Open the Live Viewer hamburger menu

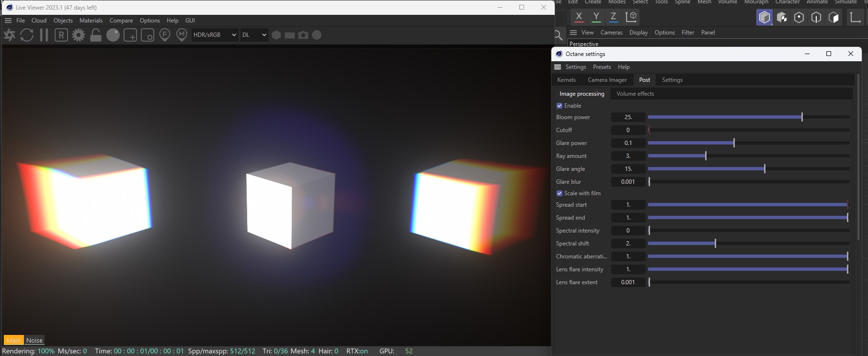coord(8,21)
